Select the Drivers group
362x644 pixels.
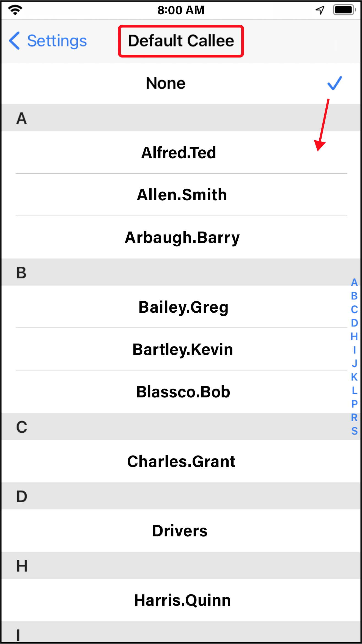pyautogui.click(x=180, y=531)
